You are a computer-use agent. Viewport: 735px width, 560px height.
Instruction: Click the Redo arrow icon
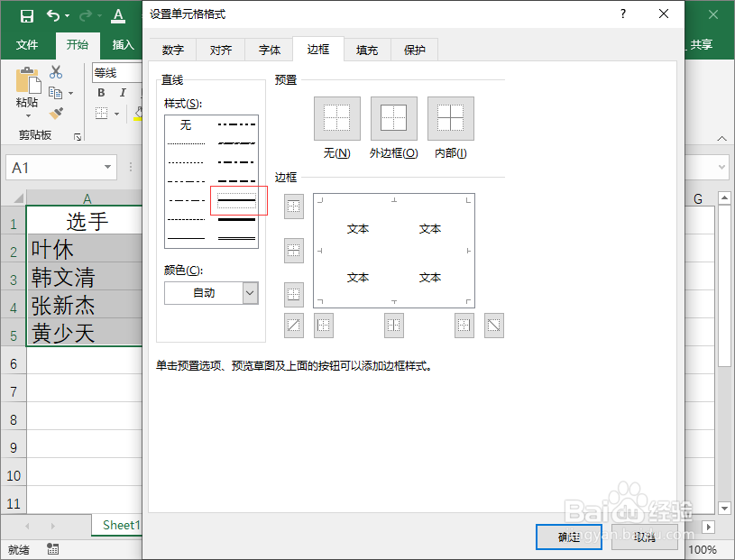[86, 16]
